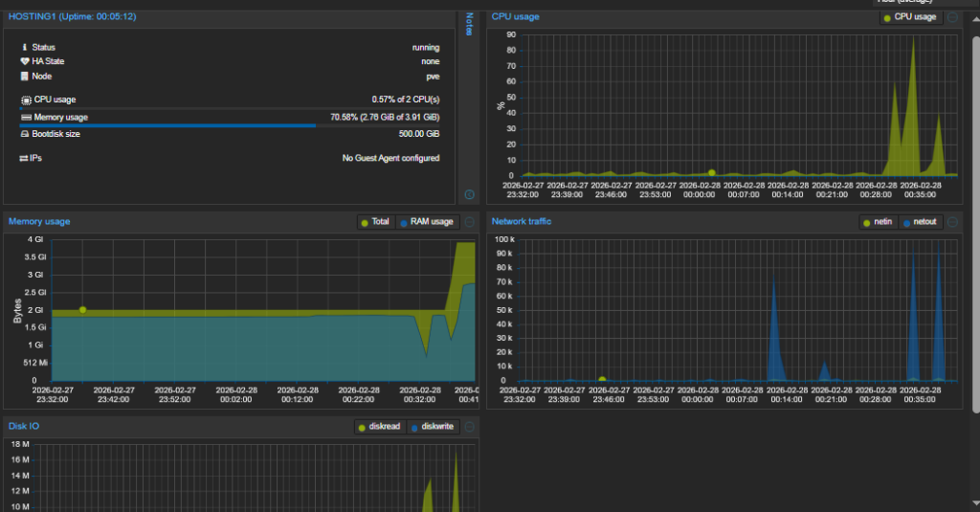Hide the diskread series in Disk IO

381,427
